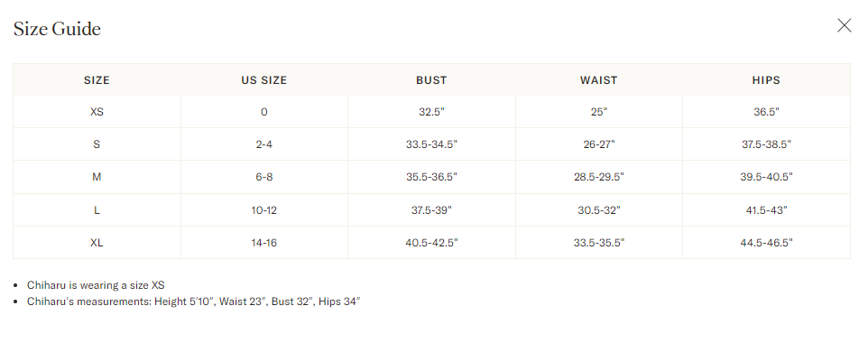Select the XL size cell
This screenshot has width=868, height=343.
[97, 243]
